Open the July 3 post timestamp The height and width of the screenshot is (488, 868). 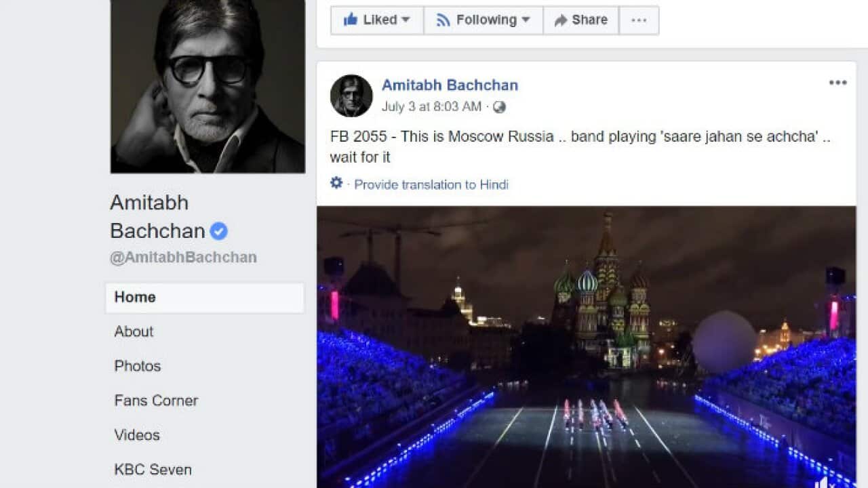[x=431, y=107]
